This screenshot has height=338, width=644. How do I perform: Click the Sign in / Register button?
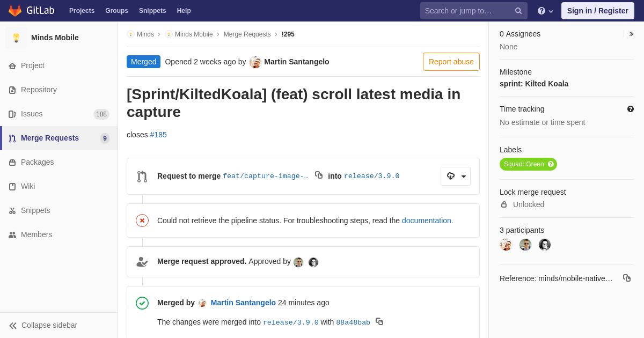pyautogui.click(x=598, y=11)
